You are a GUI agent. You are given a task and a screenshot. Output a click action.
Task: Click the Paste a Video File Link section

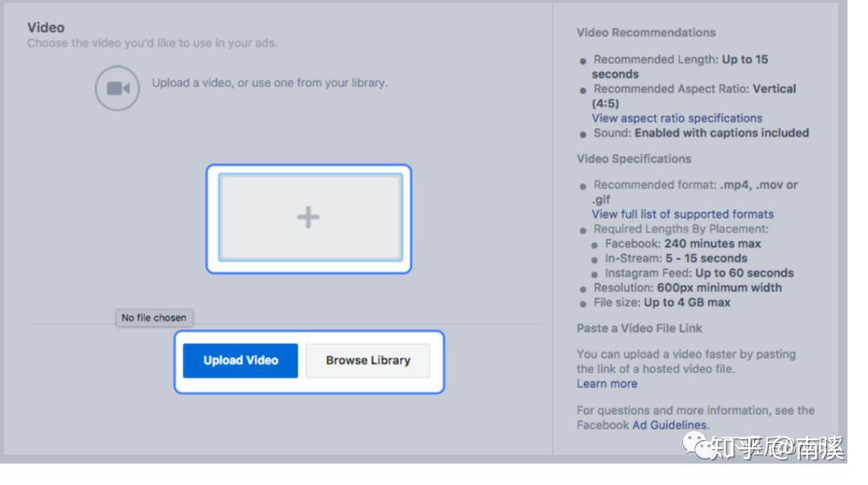coord(639,328)
